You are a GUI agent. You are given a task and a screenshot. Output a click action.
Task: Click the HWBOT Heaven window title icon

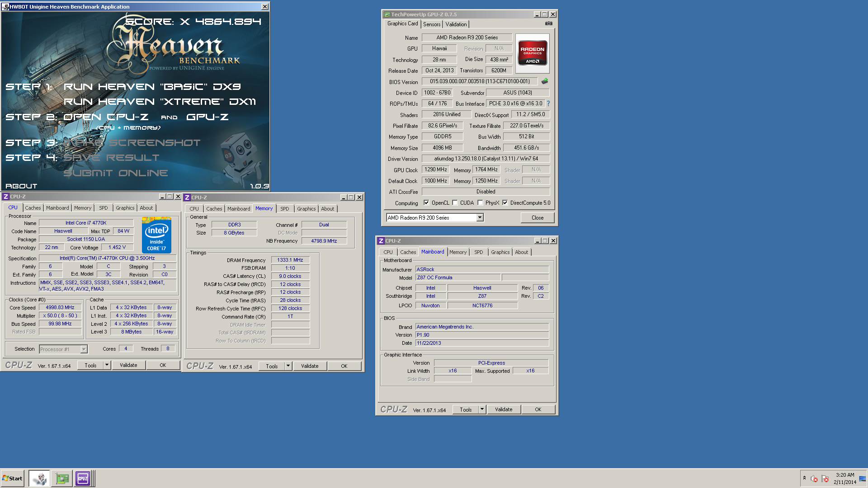5,7
